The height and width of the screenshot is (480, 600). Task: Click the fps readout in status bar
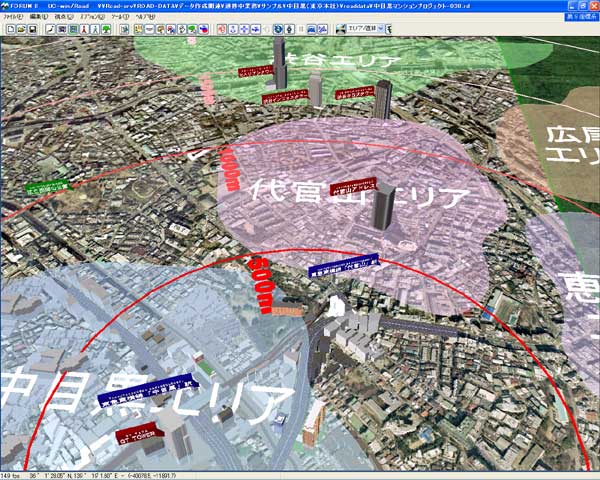pos(12,476)
